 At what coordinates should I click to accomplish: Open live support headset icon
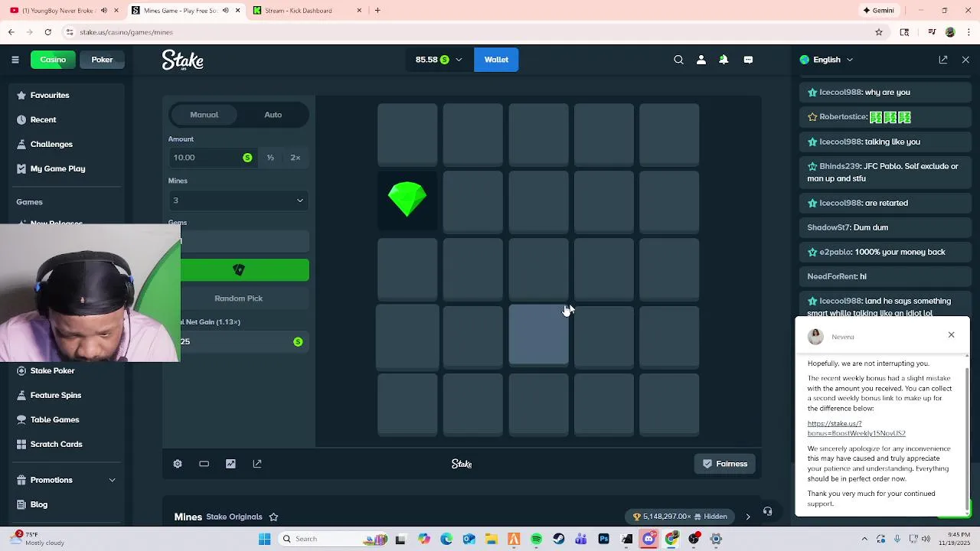(x=767, y=511)
